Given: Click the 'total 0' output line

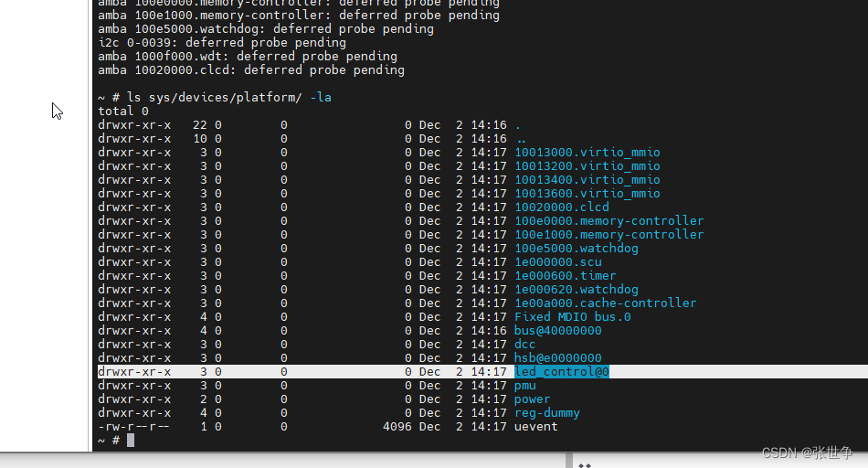Looking at the screenshot, I should (x=123, y=112).
